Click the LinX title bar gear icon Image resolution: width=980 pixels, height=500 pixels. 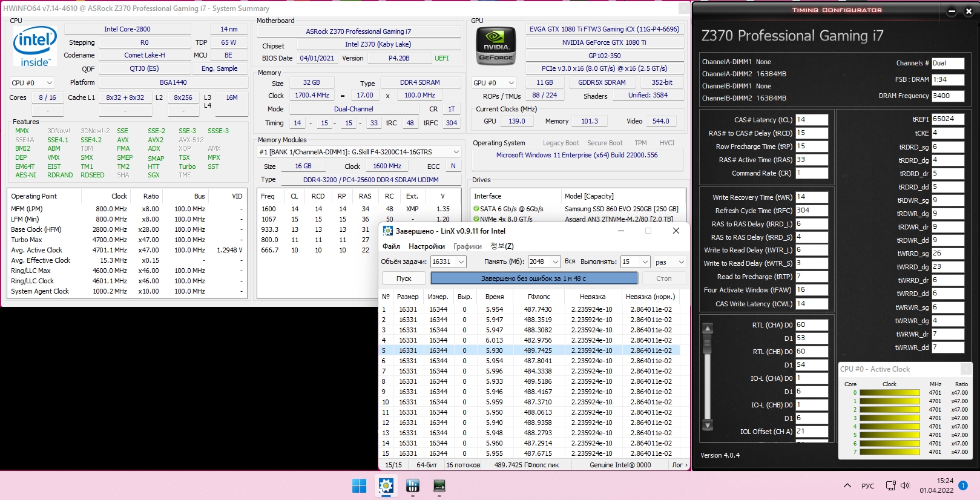coord(388,231)
